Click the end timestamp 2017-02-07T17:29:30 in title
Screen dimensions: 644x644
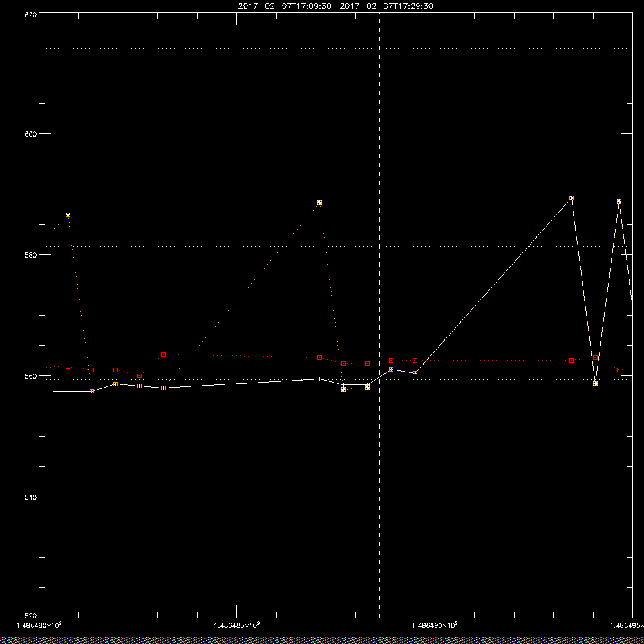click(386, 6)
